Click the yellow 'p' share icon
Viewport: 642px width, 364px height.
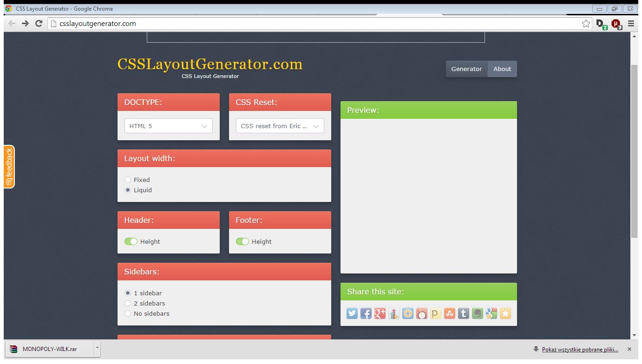(x=436, y=313)
